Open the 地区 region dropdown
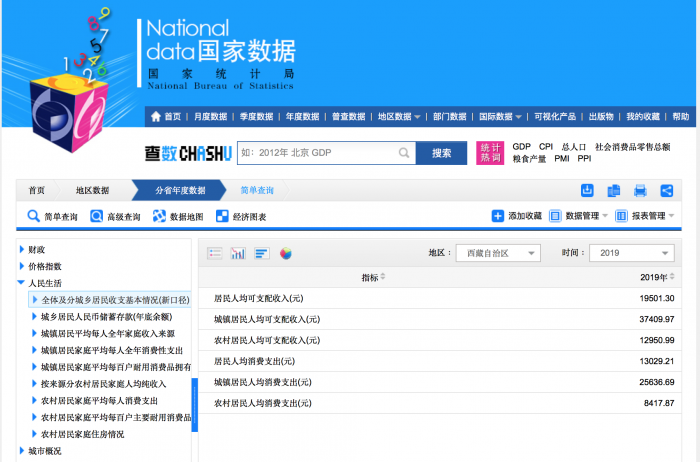700x462 pixels. point(497,253)
